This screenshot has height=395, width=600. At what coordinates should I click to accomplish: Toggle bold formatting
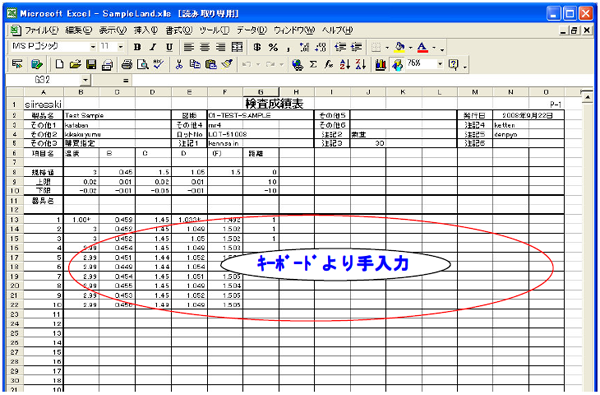coord(137,47)
